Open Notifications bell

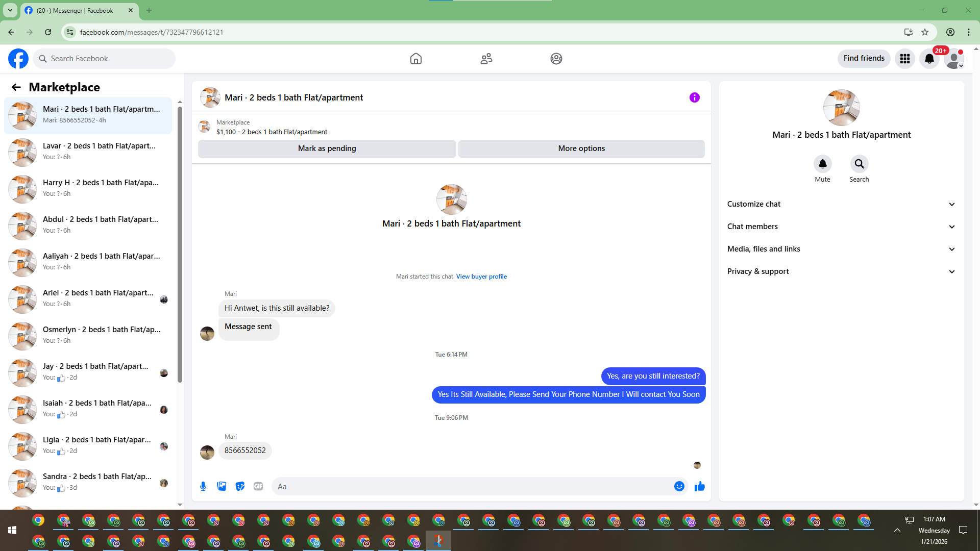coord(929,59)
